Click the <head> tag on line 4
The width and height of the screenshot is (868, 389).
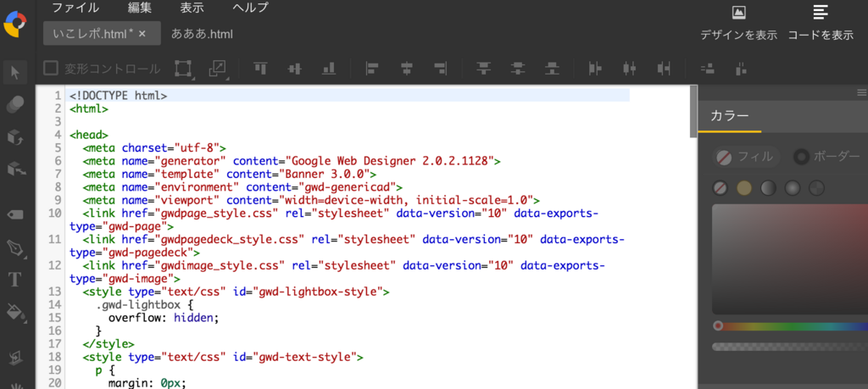(x=88, y=135)
